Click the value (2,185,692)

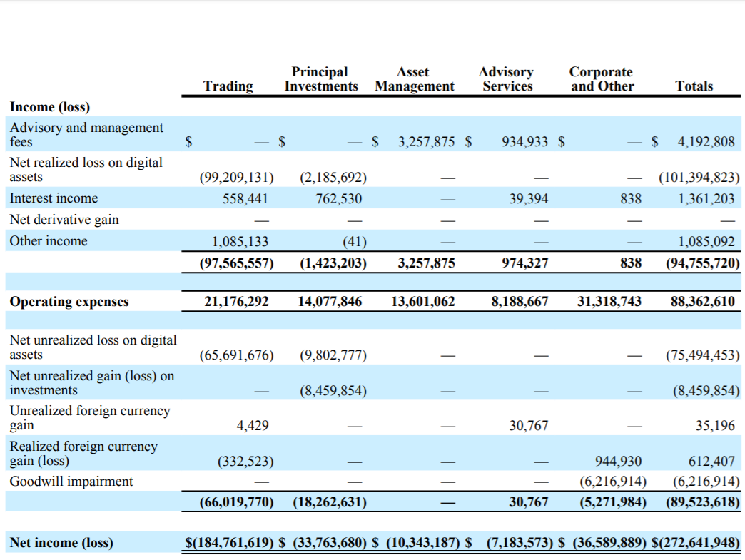pyautogui.click(x=333, y=177)
